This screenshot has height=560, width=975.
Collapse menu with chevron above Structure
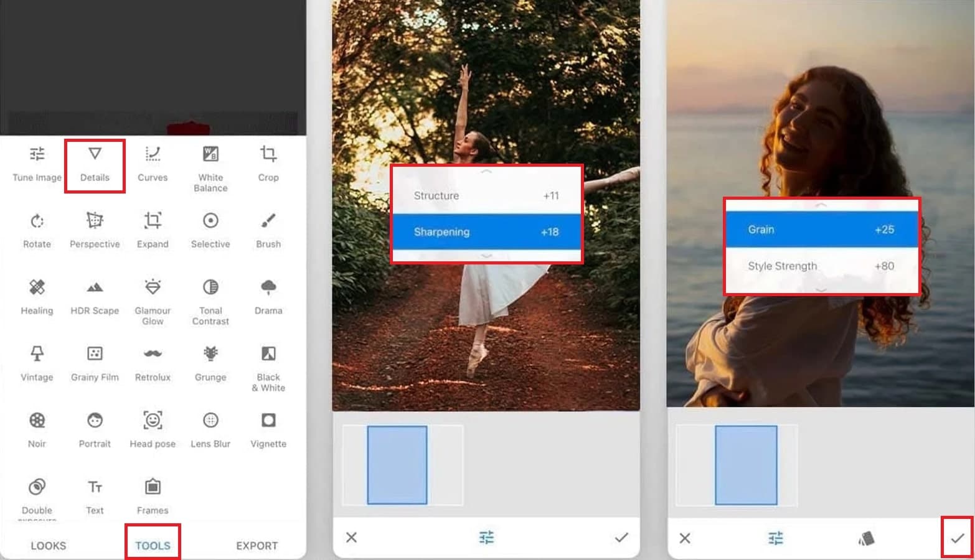pos(486,171)
